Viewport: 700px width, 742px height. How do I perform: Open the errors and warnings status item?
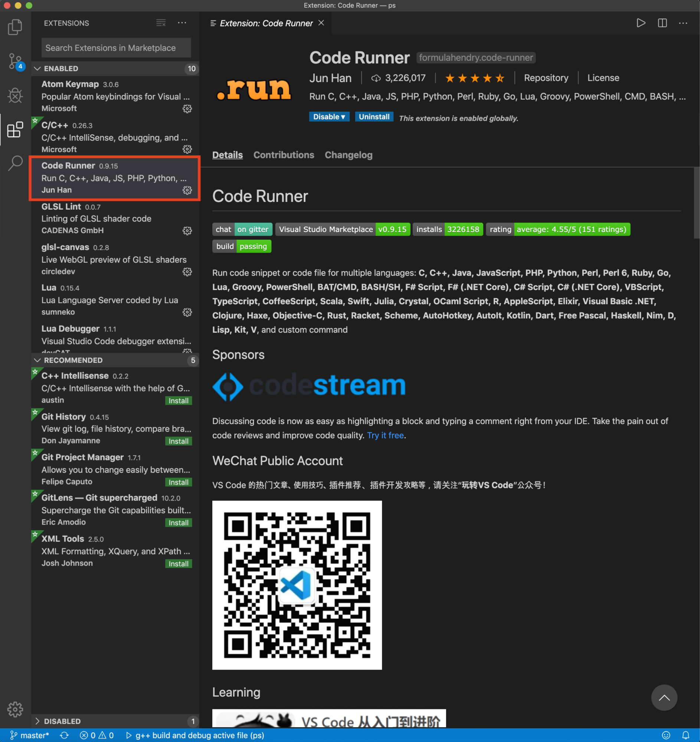(x=97, y=735)
